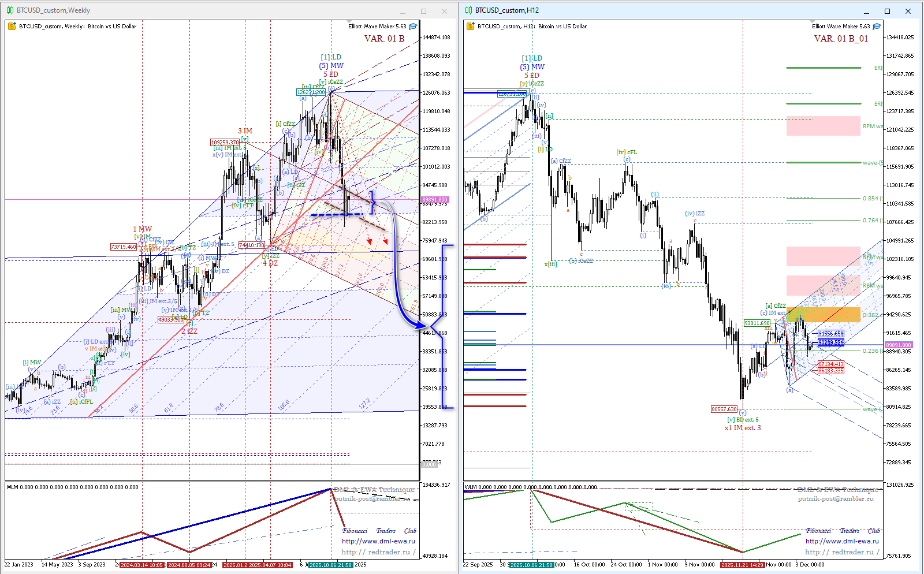Open the dml-ewa.ru link in Weekly chart
This screenshot has width=924, height=574.
(x=378, y=541)
